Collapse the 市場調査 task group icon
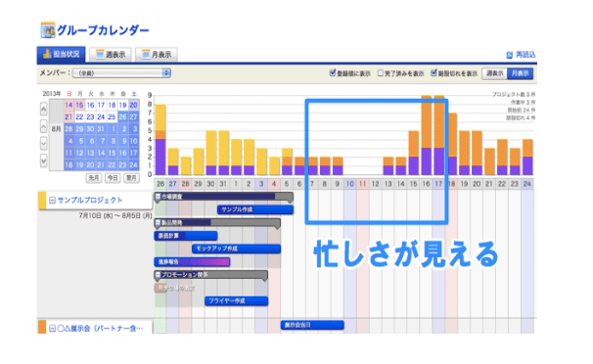The image size is (593, 364). [x=159, y=196]
